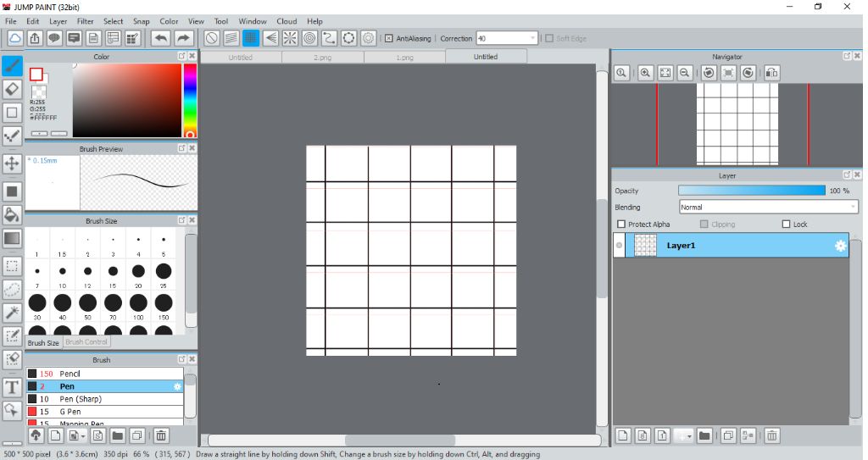Toggle the crisscross grid snap
Image resolution: width=868 pixels, height=460 pixels.
(251, 38)
